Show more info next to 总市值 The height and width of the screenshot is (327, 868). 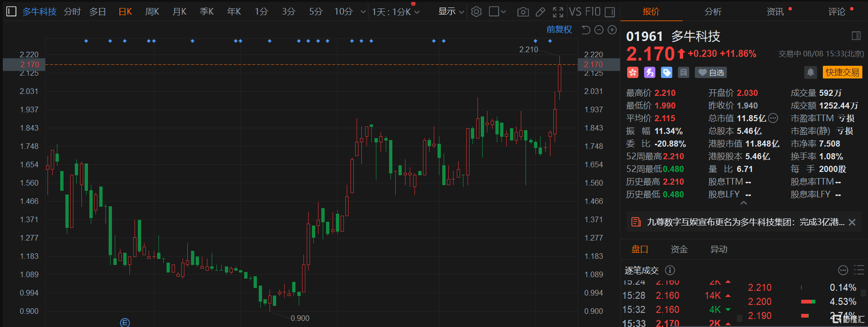click(x=773, y=118)
